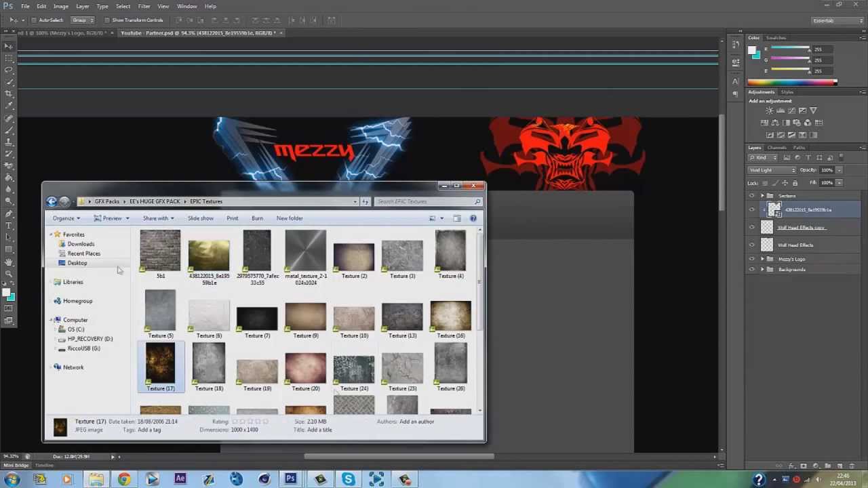Click the delete layer trash icon

click(x=852, y=466)
